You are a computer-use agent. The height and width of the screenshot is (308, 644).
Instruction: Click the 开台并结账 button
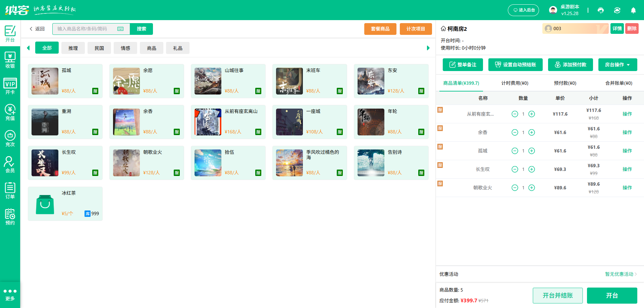click(557, 296)
